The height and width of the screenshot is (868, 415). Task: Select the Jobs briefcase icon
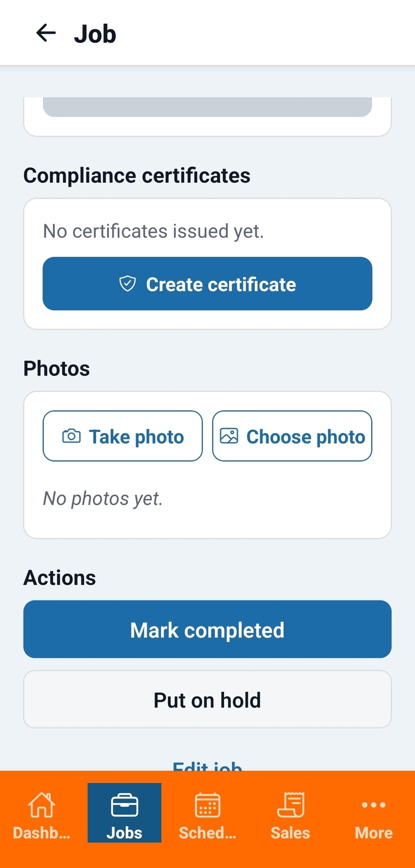tap(124, 805)
